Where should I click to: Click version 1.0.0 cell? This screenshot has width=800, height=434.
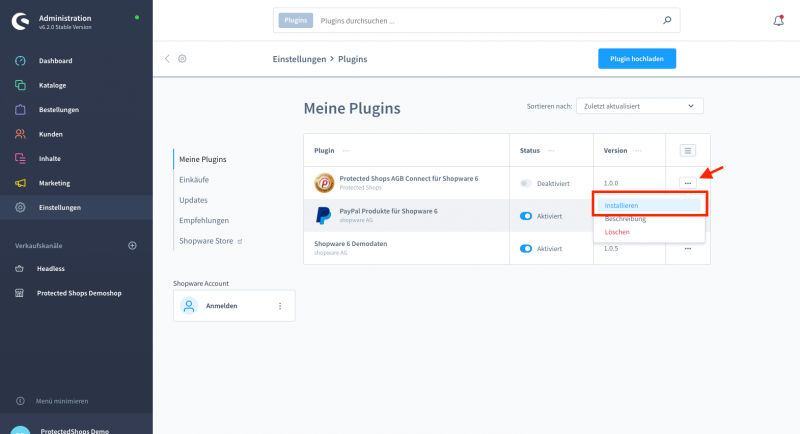click(611, 184)
